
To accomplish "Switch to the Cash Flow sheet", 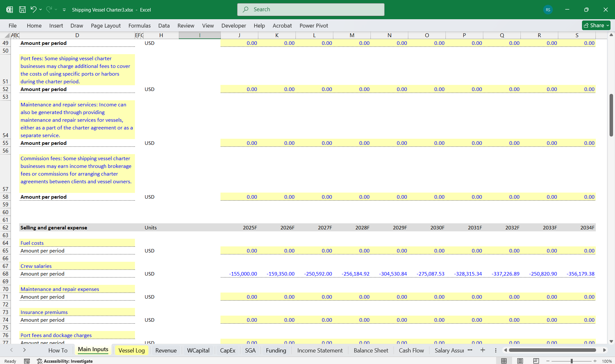I will (411, 350).
